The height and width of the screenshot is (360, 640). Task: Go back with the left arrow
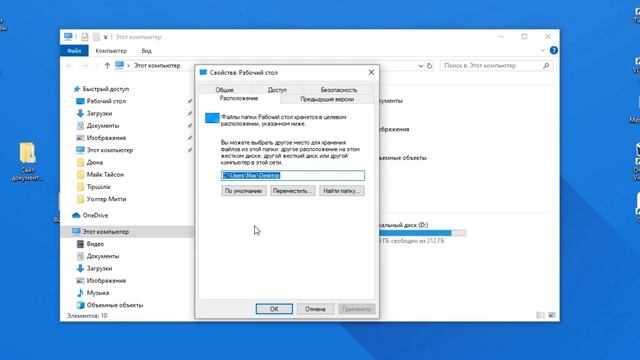click(69, 65)
